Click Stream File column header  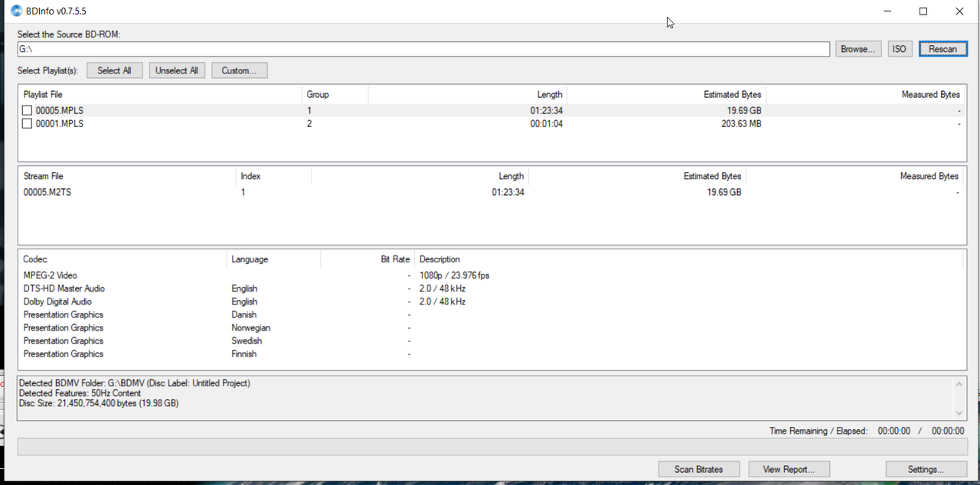click(x=127, y=176)
